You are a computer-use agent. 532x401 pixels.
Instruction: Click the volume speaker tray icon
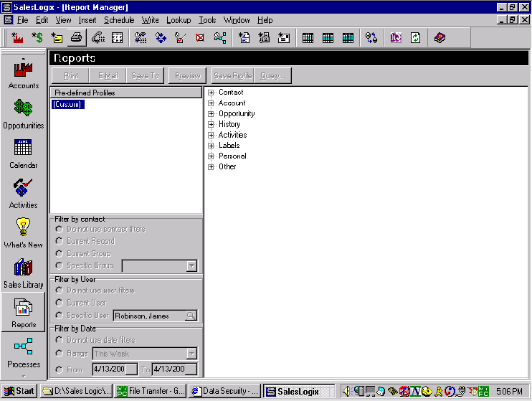[x=346, y=391]
